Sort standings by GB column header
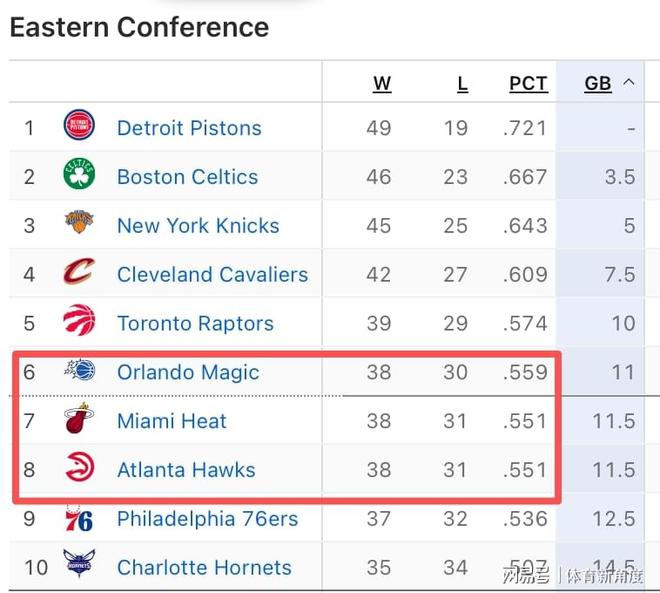The height and width of the screenshot is (593, 660). coord(597,84)
